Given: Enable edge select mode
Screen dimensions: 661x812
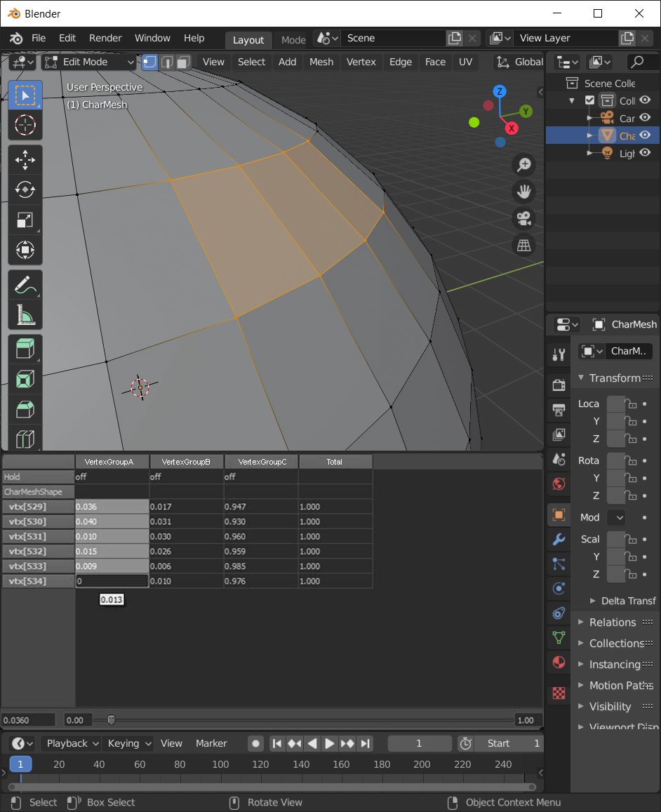Looking at the screenshot, I should coord(167,62).
